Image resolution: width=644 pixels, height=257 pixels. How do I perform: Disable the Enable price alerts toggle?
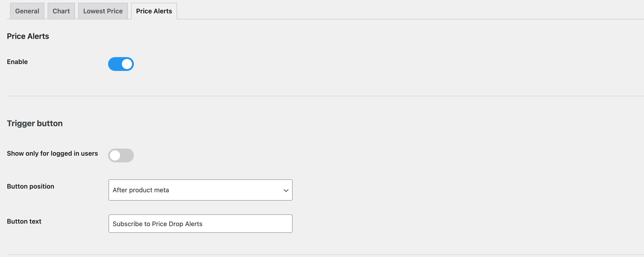(121, 64)
